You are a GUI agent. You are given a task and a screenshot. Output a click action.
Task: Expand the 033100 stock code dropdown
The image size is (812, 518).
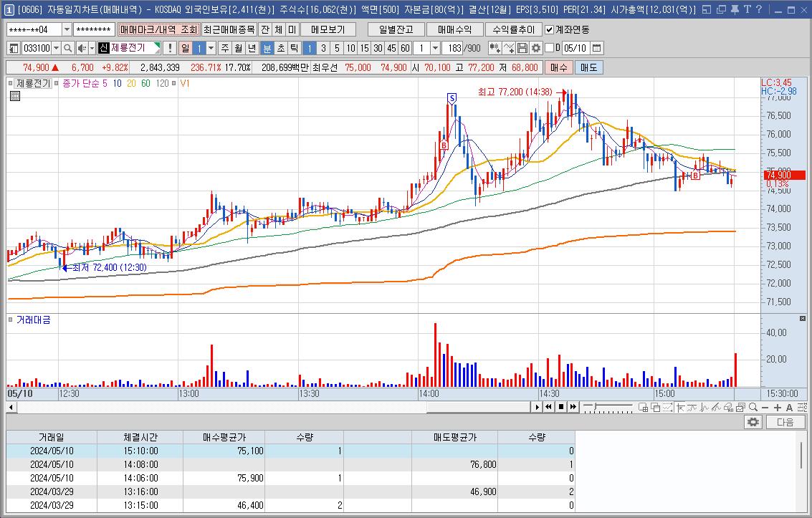coord(56,48)
